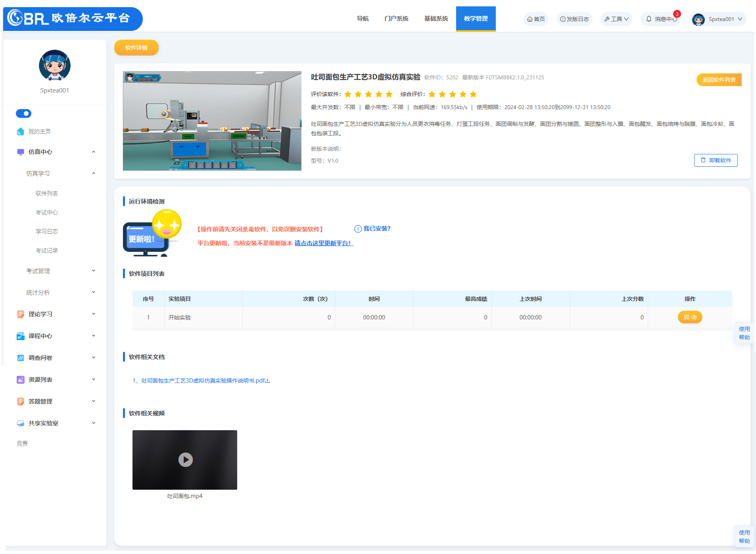Image resolution: width=756 pixels, height=554 pixels.
Task: Open 竞赛 in the sidebar
Action: (22, 444)
